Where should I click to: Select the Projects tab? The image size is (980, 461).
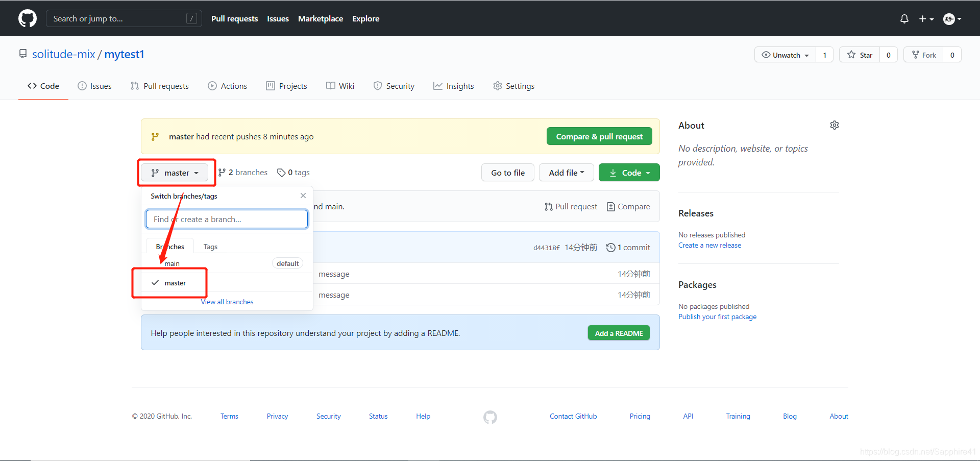pyautogui.click(x=286, y=86)
